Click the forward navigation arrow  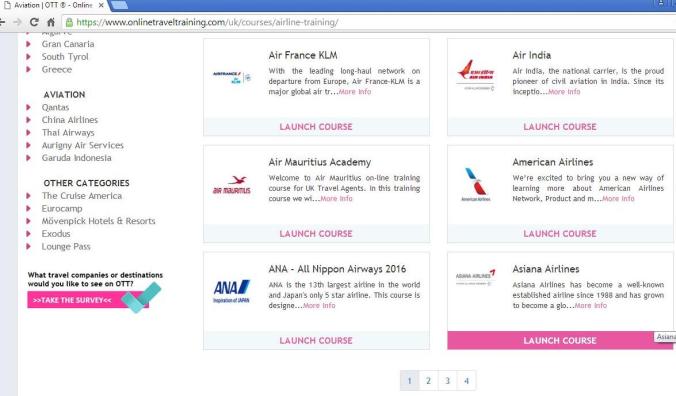[17, 22]
